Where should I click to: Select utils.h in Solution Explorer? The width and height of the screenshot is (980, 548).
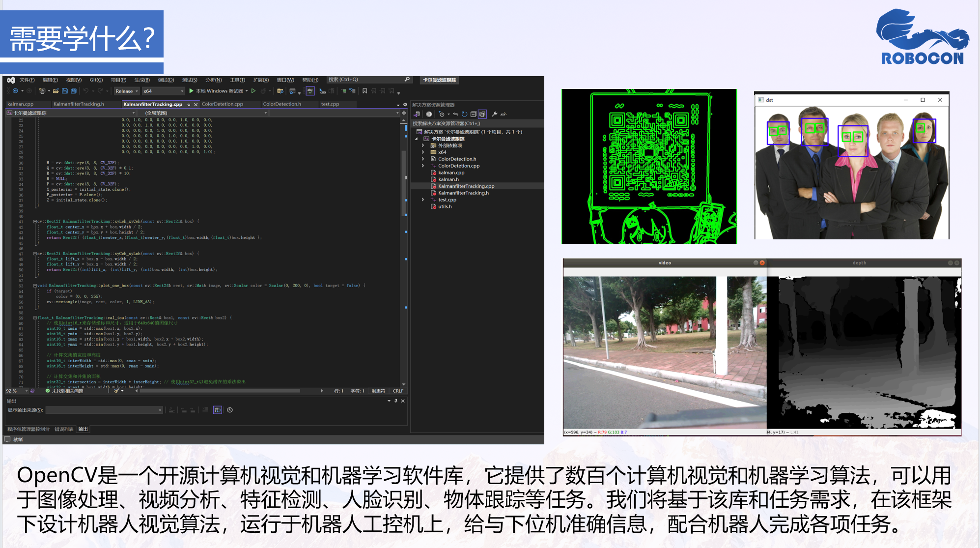[445, 206]
